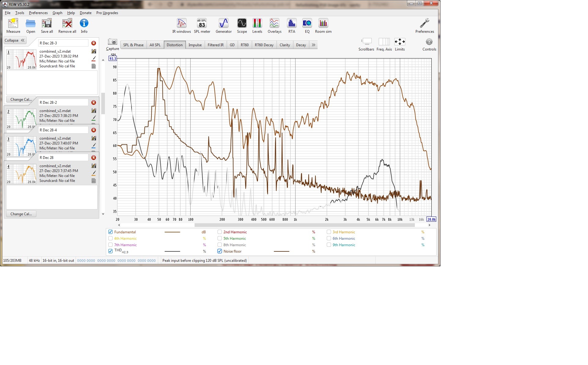
Task: Switch to RT60 Decay tab
Action: coord(264,45)
